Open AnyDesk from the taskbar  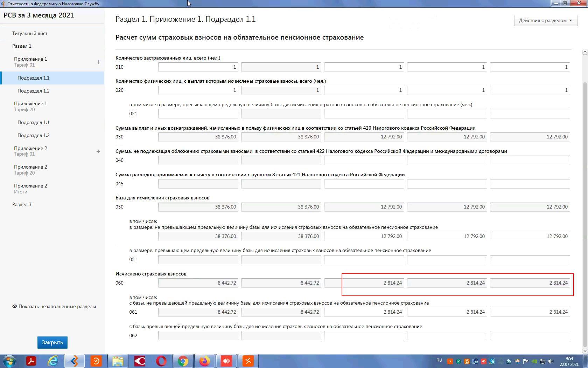(226, 361)
